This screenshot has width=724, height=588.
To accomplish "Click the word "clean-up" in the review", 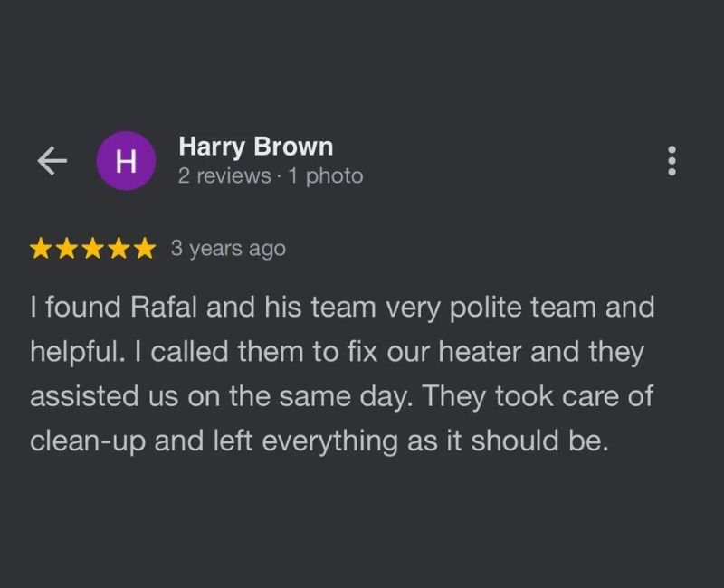I will [88, 441].
